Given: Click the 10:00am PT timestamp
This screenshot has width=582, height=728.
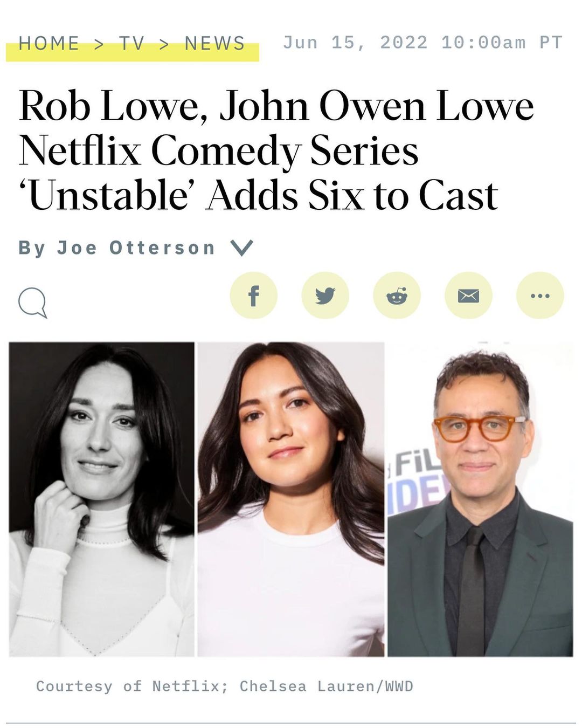Looking at the screenshot, I should [502, 42].
